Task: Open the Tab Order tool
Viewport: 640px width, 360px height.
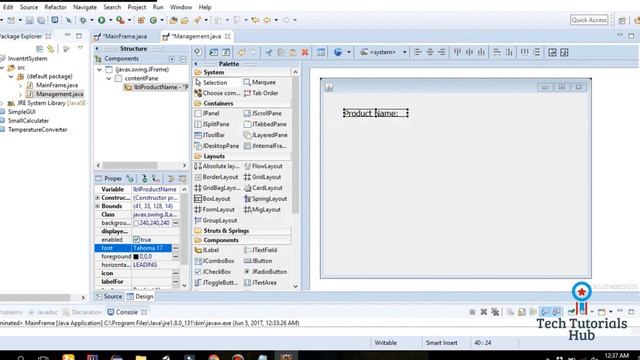Action: point(261,93)
